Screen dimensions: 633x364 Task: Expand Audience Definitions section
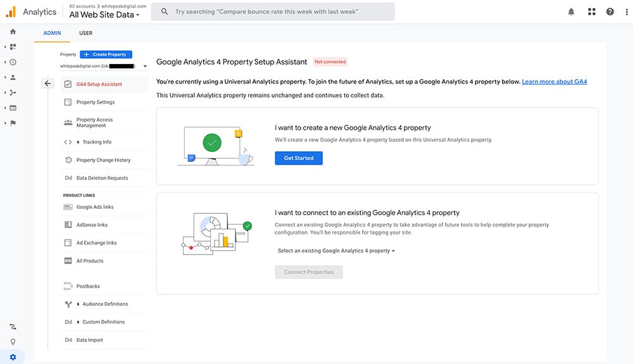pyautogui.click(x=78, y=304)
